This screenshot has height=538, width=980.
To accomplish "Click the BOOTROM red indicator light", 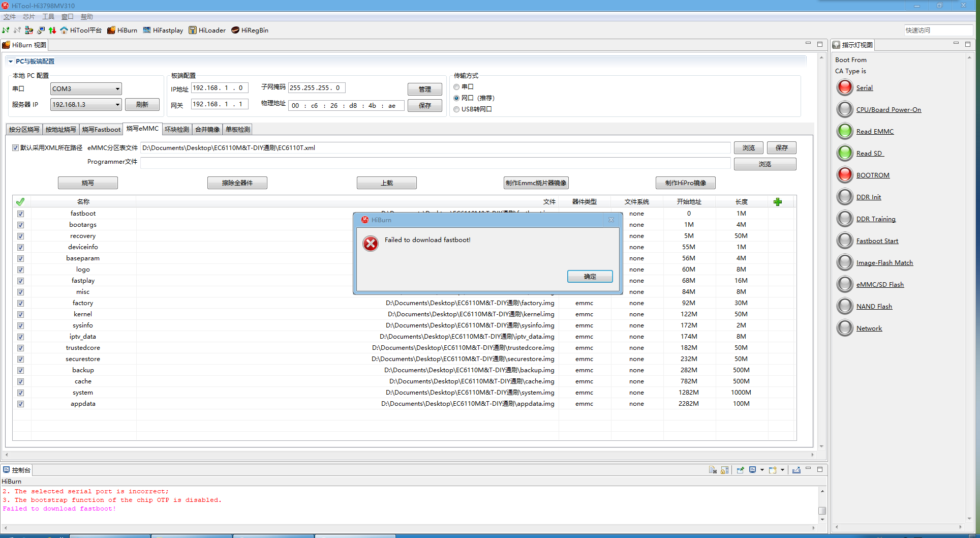I will (x=845, y=175).
